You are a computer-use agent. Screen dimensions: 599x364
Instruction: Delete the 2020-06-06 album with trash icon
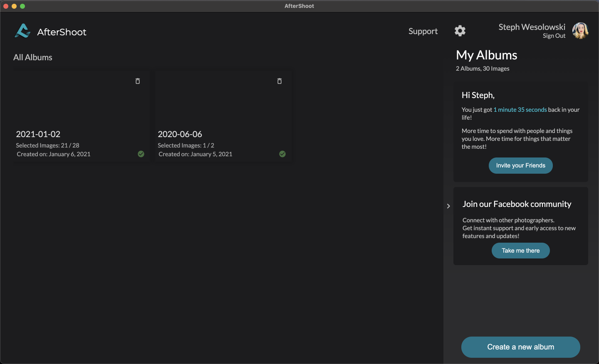click(280, 81)
